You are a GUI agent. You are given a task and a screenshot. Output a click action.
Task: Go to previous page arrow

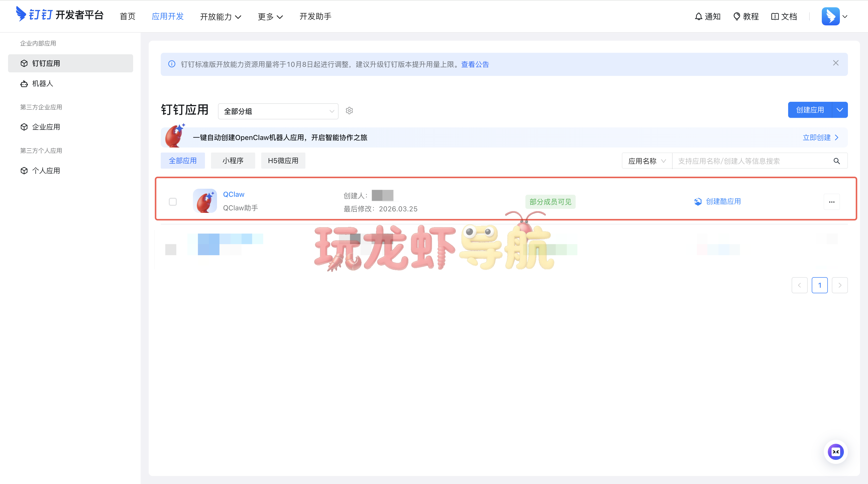(800, 285)
